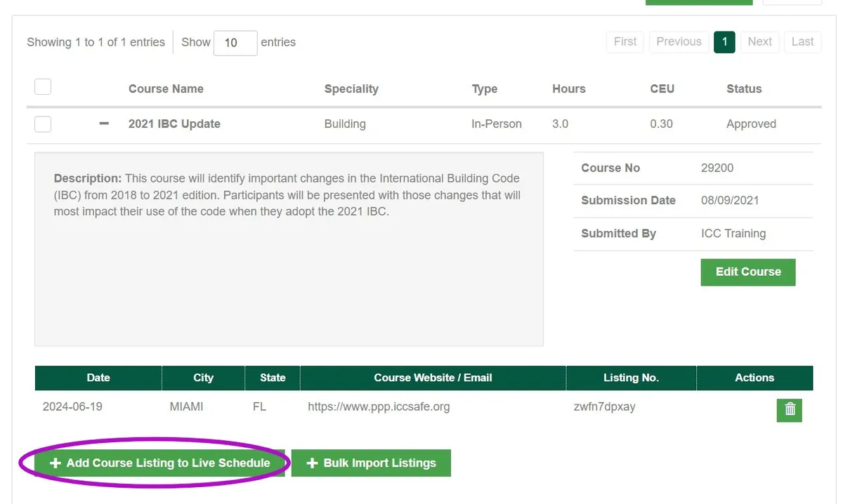Click the Date column header in listings table
The image size is (843, 504).
coord(98,378)
